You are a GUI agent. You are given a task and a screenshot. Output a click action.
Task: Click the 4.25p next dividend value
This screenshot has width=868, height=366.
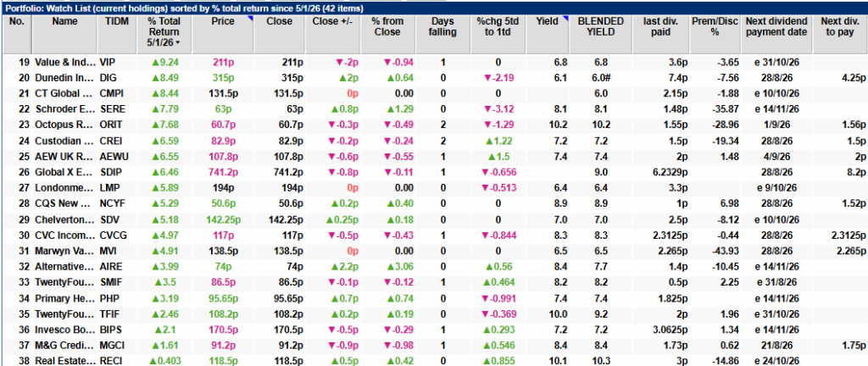[x=853, y=78]
